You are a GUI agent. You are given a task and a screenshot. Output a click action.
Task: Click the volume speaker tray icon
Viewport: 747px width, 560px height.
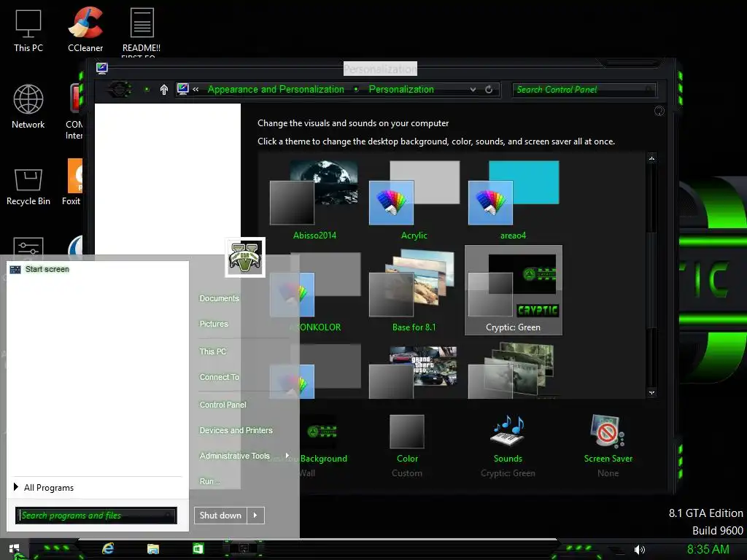coord(639,550)
